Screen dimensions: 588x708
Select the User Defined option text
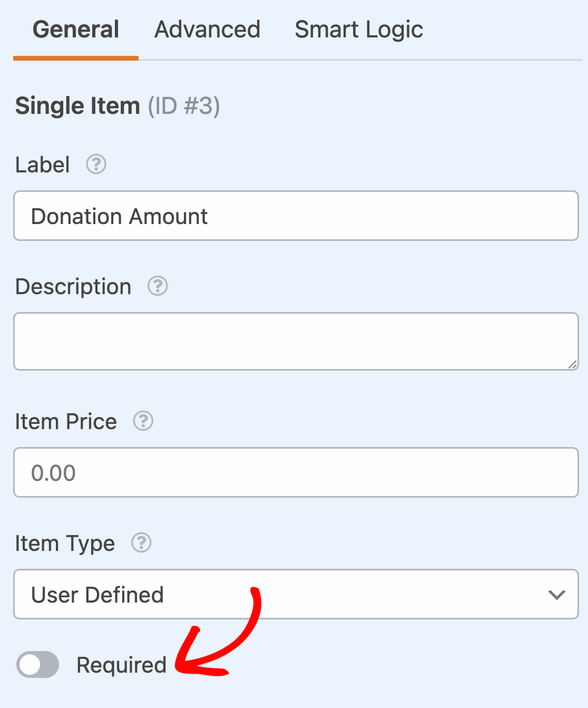pyautogui.click(x=97, y=595)
